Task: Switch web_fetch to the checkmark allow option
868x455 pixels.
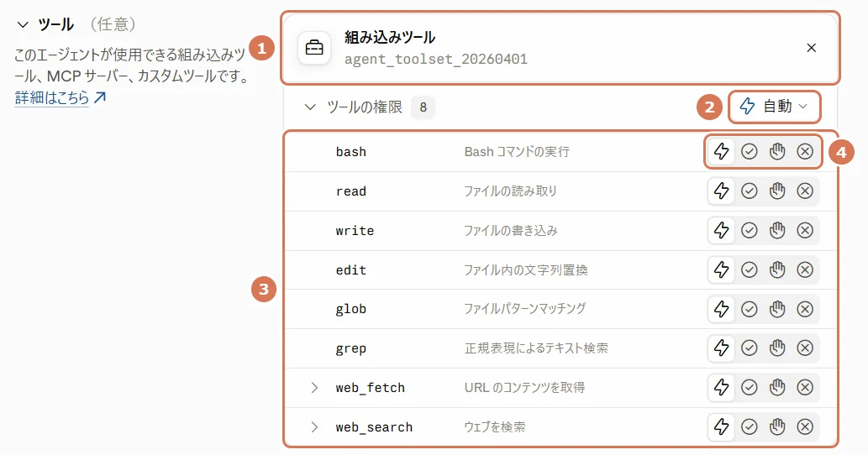Action: coord(749,388)
